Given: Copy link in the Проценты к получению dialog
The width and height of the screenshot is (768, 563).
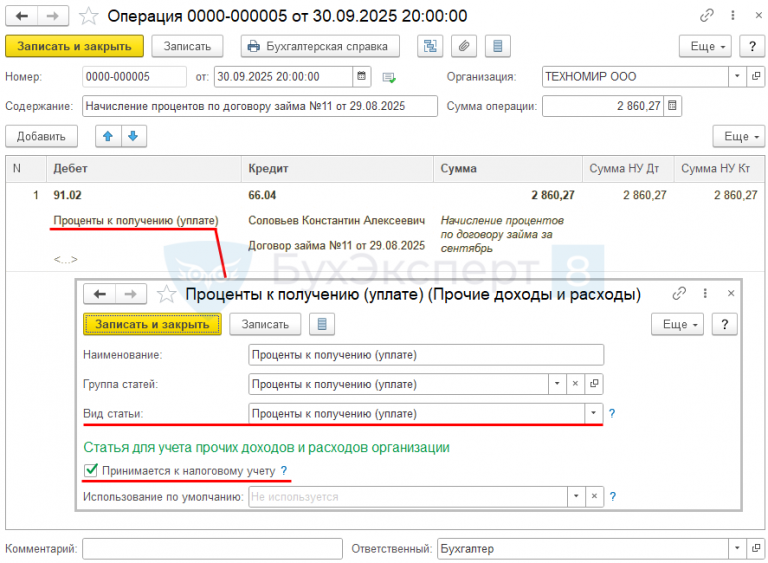Looking at the screenshot, I should (x=679, y=294).
